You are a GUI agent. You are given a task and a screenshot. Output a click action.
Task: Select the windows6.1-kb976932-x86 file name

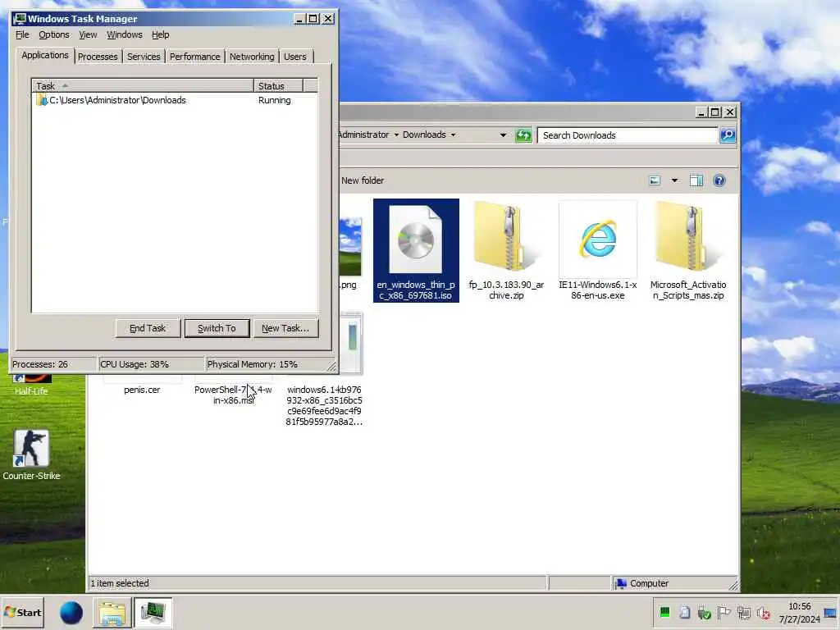(324, 405)
